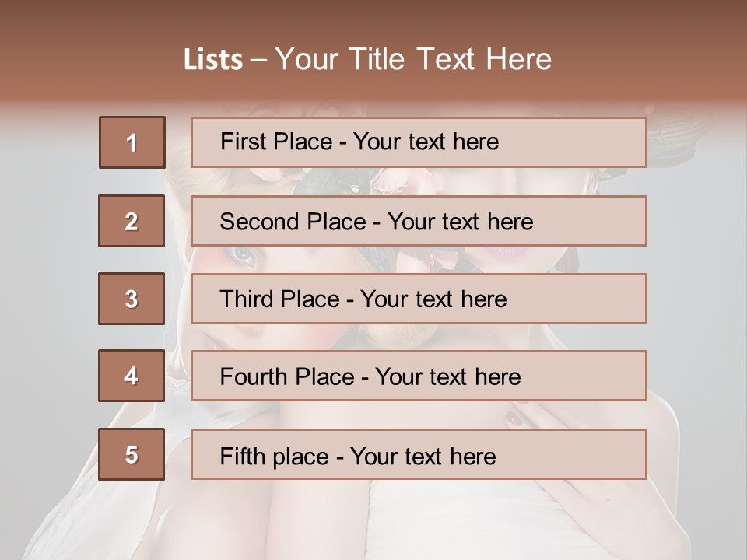Viewport: 747px width, 560px height.
Task: Select the 'Fourth Place - Your text here' box
Action: pos(419,376)
